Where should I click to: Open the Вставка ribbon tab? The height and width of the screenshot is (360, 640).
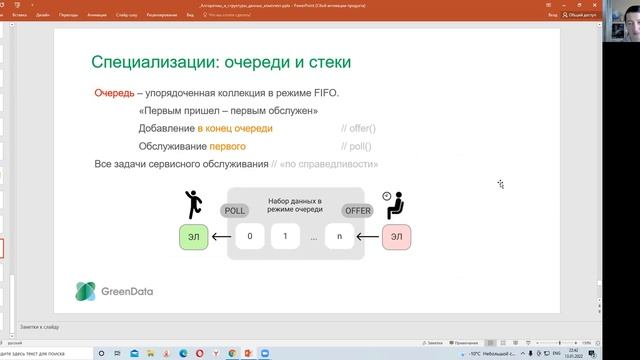(x=19, y=15)
